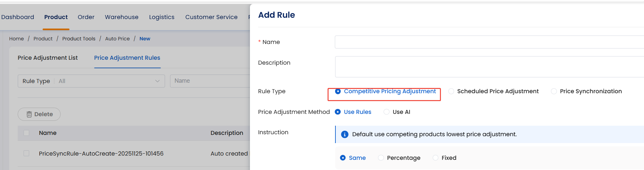
Task: Choose the Use AI adjustment method
Action: 387,112
